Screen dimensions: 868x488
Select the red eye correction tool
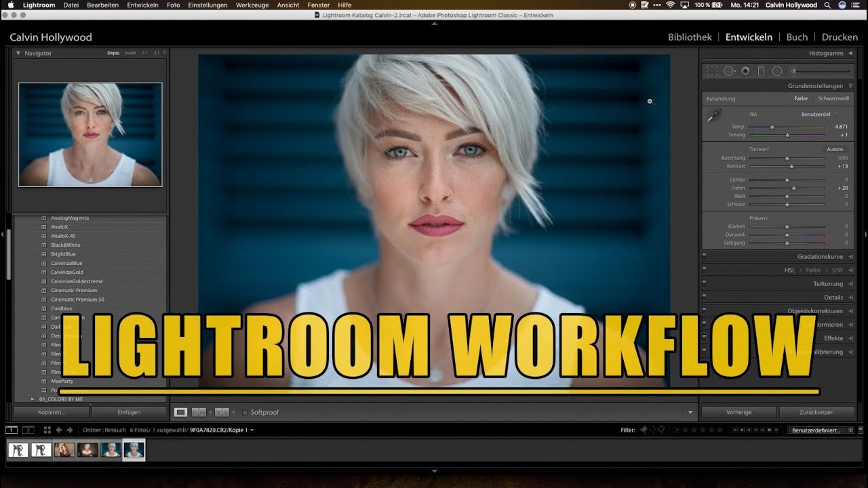pos(745,70)
